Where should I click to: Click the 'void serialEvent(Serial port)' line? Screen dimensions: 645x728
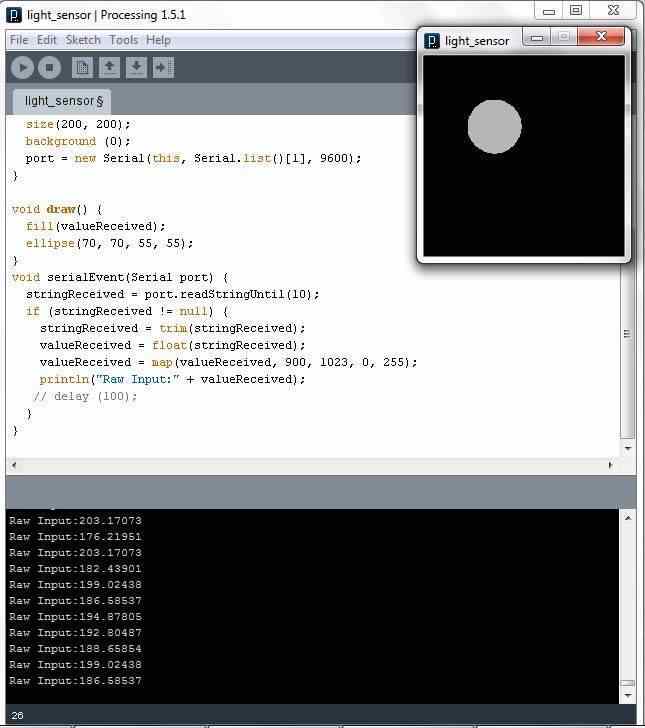pyautogui.click(x=120, y=277)
